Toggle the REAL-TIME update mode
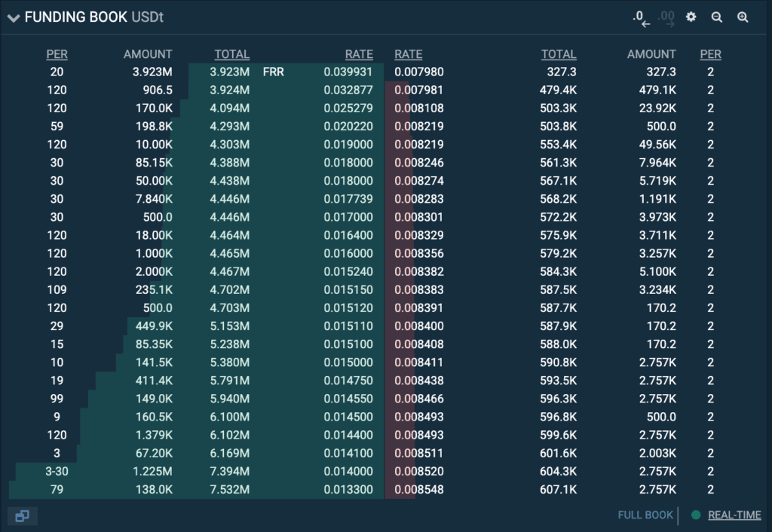 pos(734,515)
